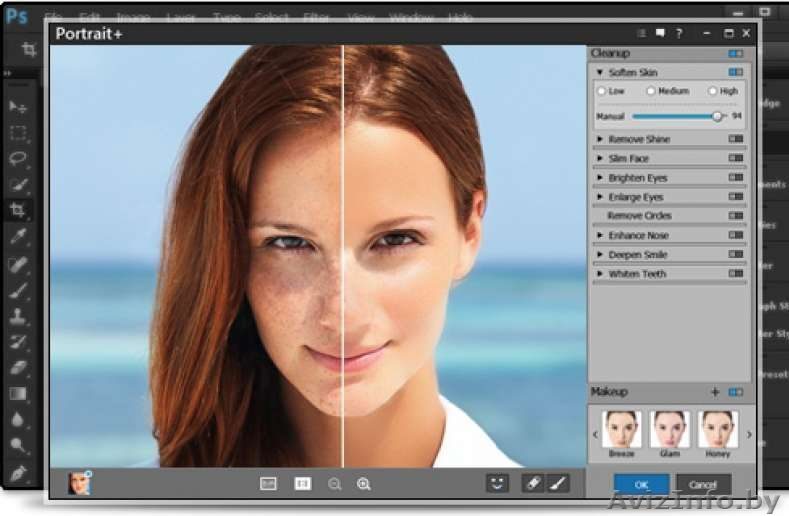Select the brush icon in bottom bar
The image size is (789, 516).
[558, 483]
